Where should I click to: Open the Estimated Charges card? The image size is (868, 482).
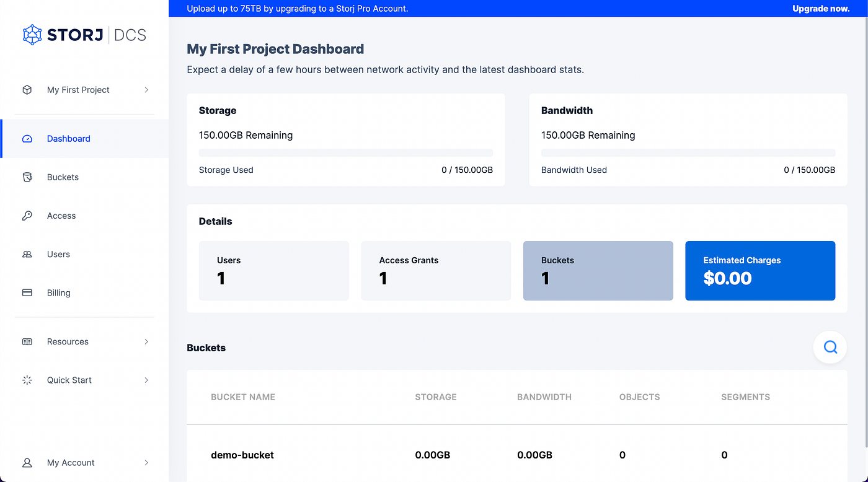coord(760,271)
